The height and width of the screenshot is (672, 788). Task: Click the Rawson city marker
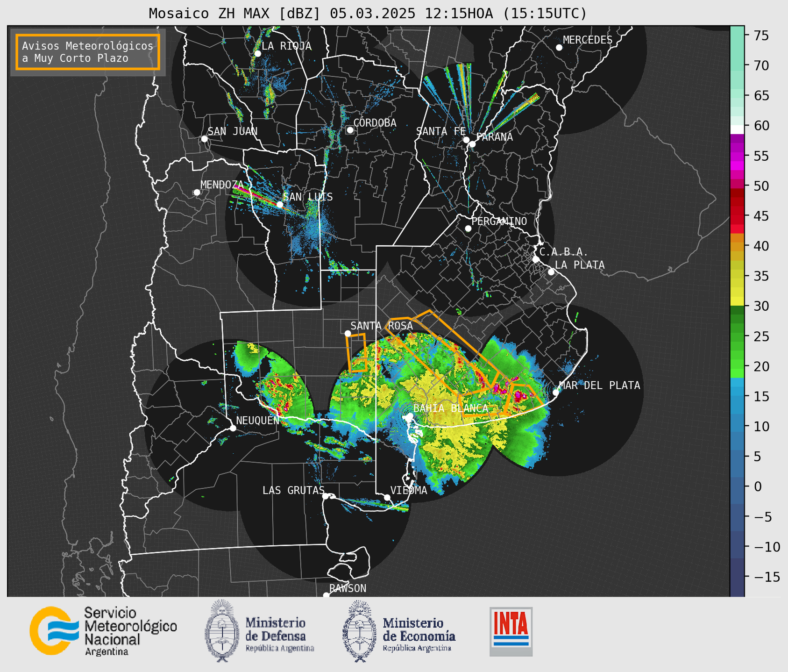(326, 595)
